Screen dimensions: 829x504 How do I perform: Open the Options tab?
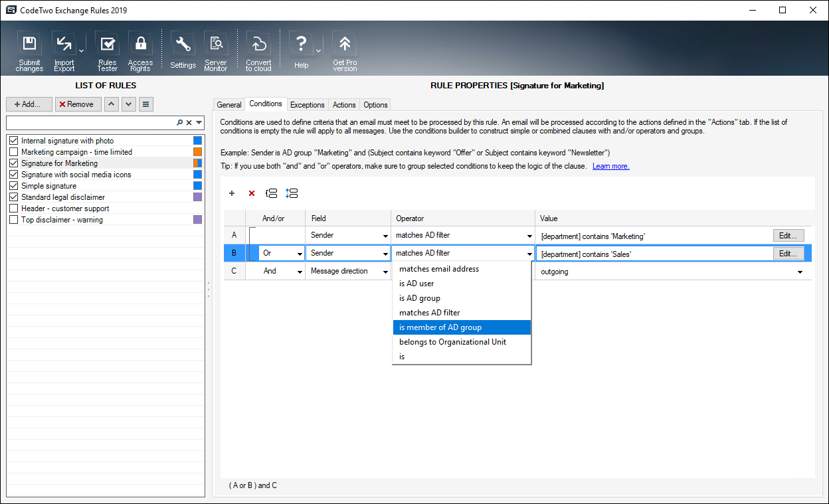375,105
